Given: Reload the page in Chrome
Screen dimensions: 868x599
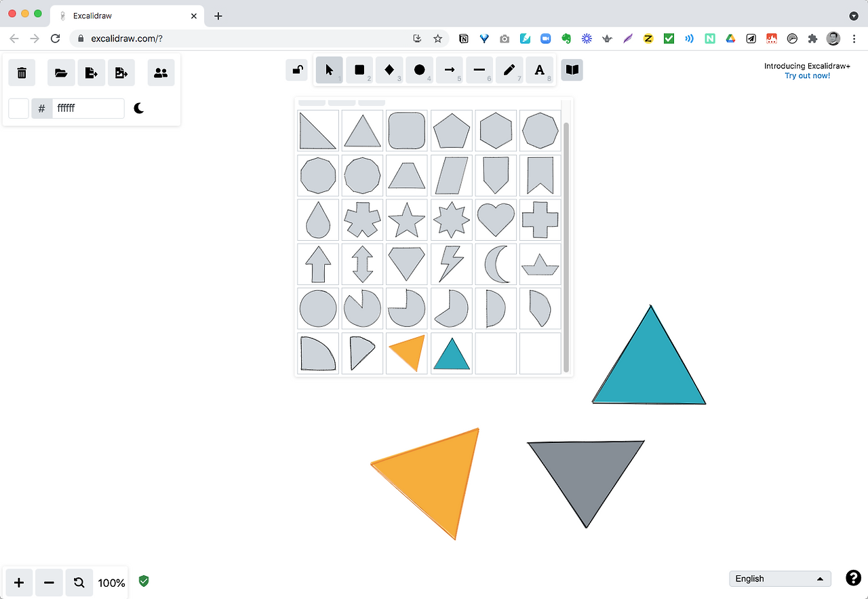Looking at the screenshot, I should coord(56,39).
